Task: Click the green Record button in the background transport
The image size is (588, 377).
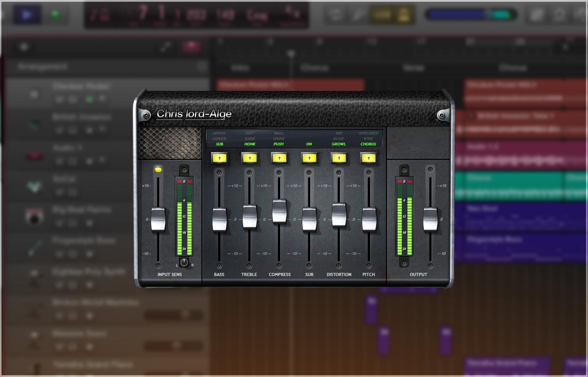Action: click(x=55, y=14)
